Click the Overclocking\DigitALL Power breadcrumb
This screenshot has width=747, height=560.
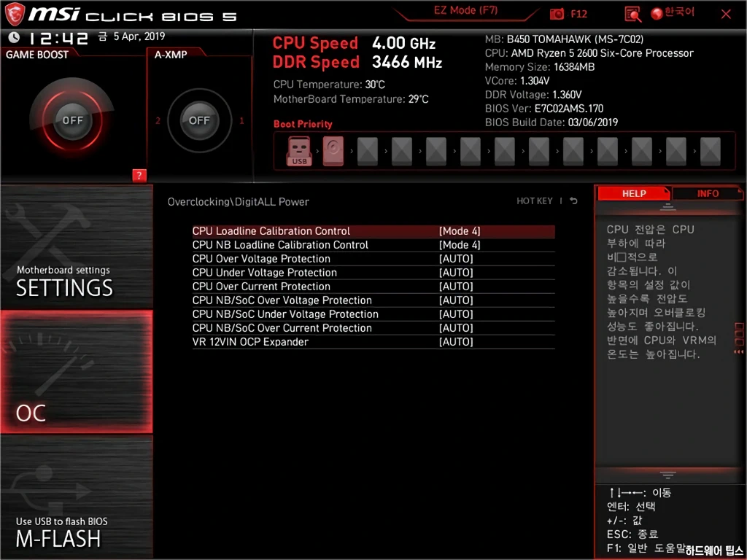[x=239, y=201]
